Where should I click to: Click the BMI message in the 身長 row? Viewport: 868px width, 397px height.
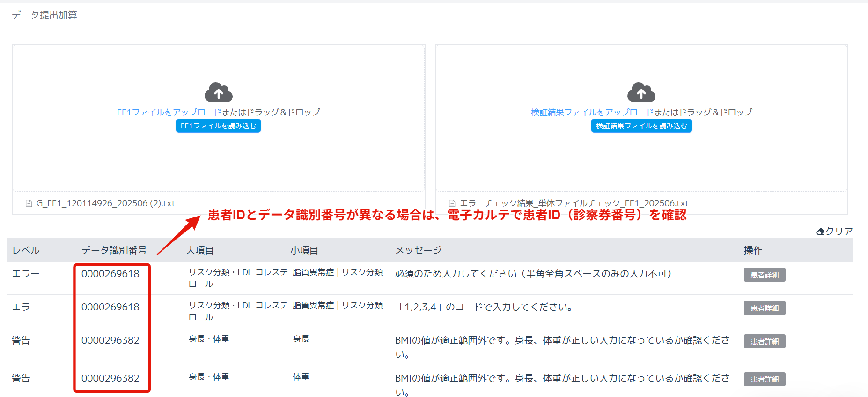(562, 347)
